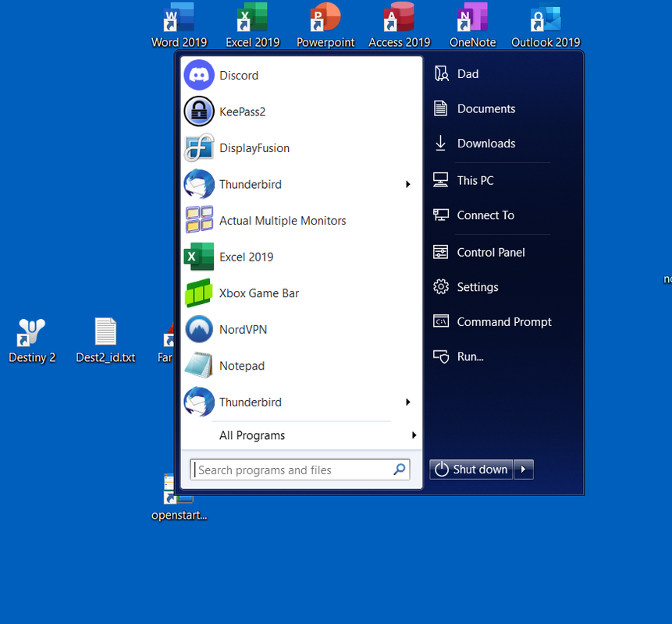Choose the Command Prompt entry label
672x624 pixels.
tap(504, 321)
